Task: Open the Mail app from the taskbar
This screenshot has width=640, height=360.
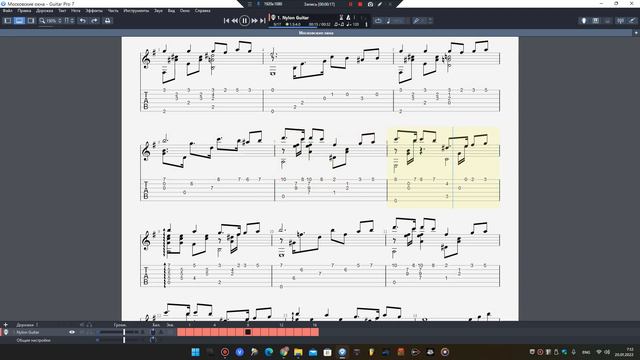Action: point(313,352)
